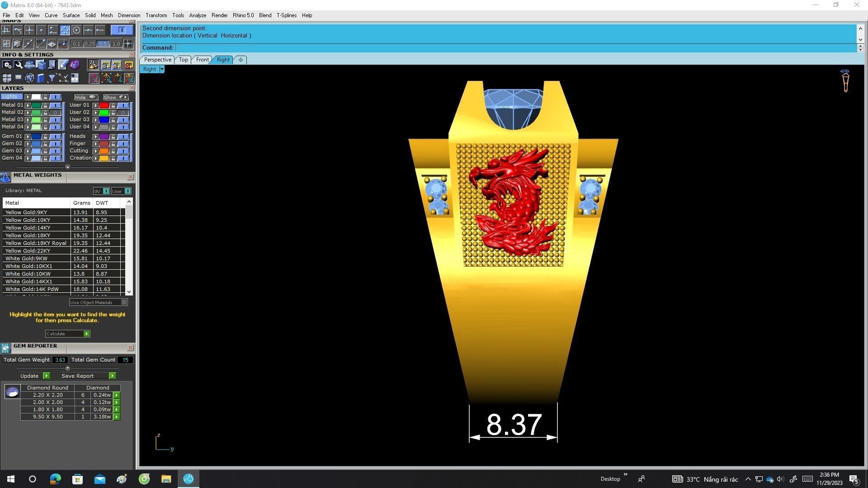Screen dimensions: 868x488
Task: Expand the 2.20 X 2.20 diamond row
Action: pos(117,395)
